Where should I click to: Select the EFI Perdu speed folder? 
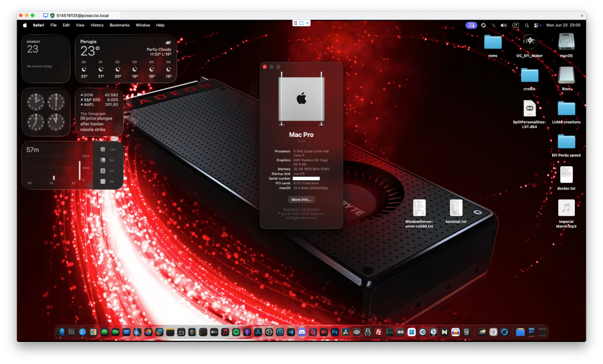pos(566,145)
